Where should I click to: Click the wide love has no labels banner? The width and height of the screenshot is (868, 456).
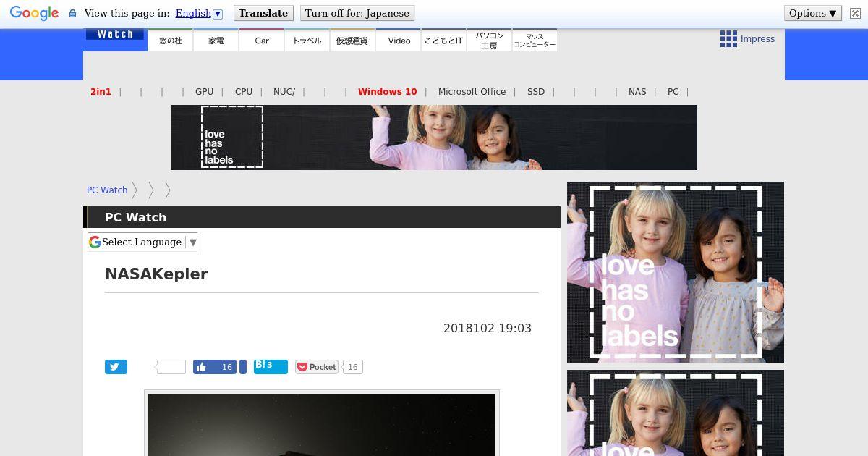pyautogui.click(x=434, y=138)
